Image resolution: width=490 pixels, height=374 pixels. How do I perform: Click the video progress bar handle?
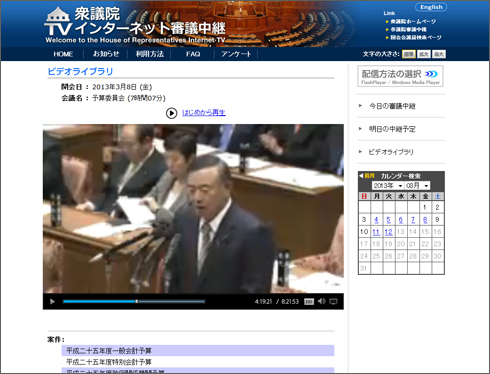[x=137, y=301]
